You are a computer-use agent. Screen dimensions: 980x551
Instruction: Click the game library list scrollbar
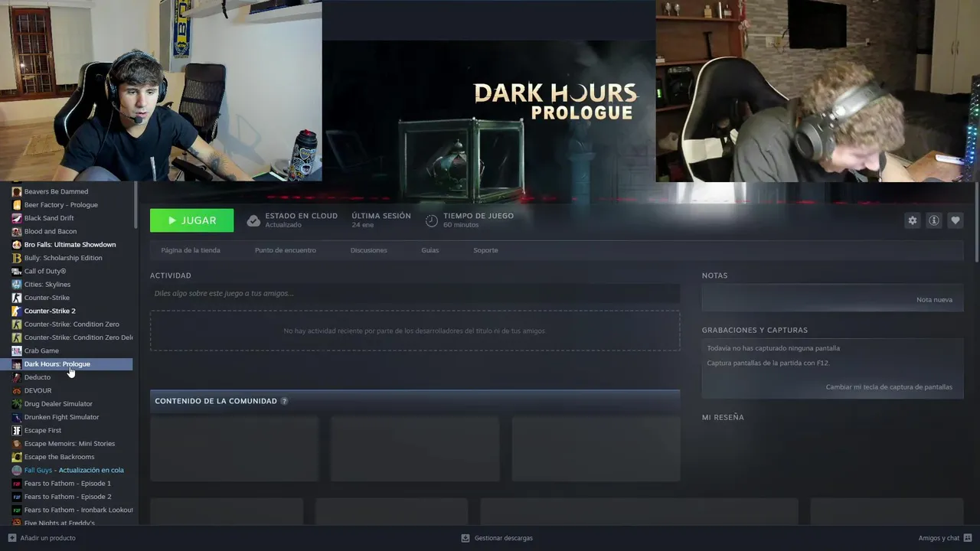pos(136,205)
